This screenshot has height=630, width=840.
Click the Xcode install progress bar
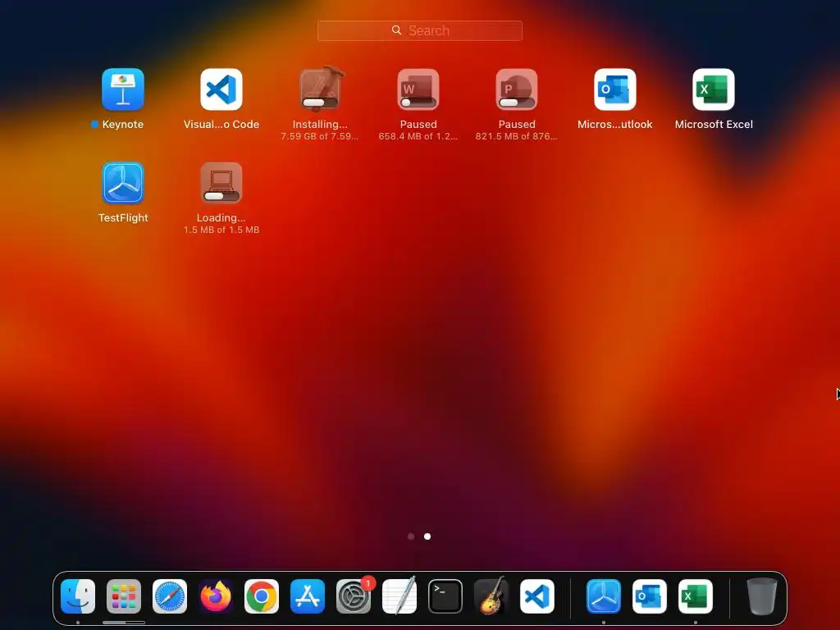pos(320,103)
